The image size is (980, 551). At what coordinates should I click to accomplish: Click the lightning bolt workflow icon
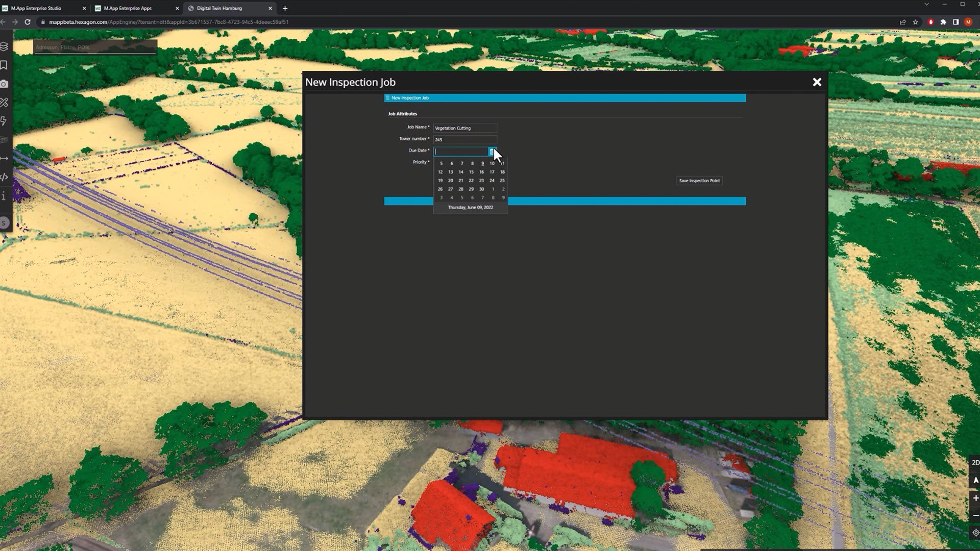[4, 121]
